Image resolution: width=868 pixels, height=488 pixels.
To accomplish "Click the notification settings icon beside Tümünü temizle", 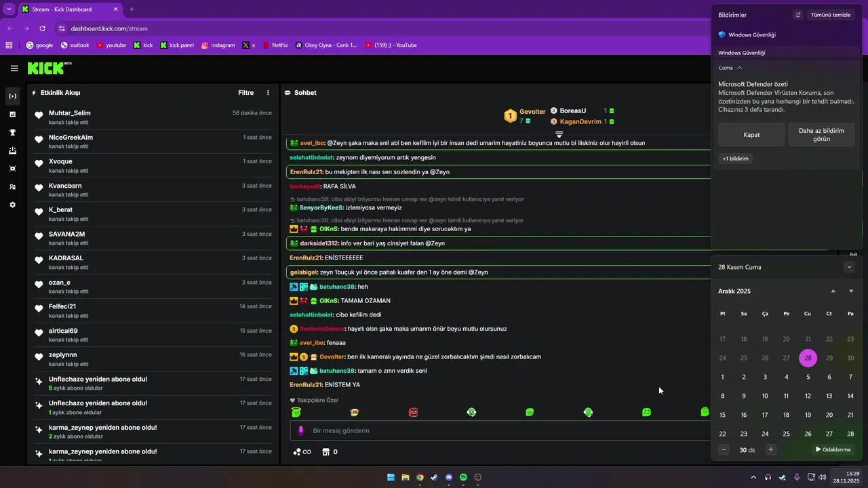I will pyautogui.click(x=798, y=15).
